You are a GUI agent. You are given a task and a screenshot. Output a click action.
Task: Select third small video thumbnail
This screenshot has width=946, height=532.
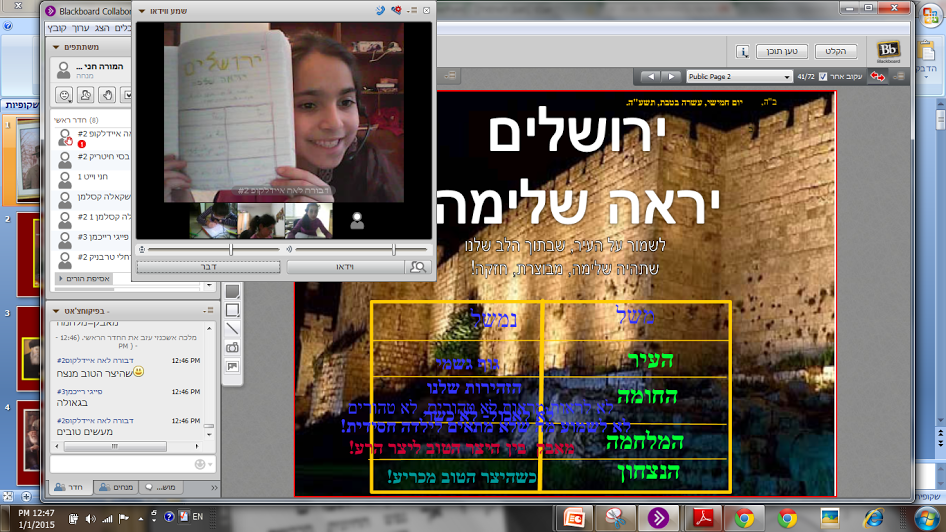pyautogui.click(x=308, y=221)
